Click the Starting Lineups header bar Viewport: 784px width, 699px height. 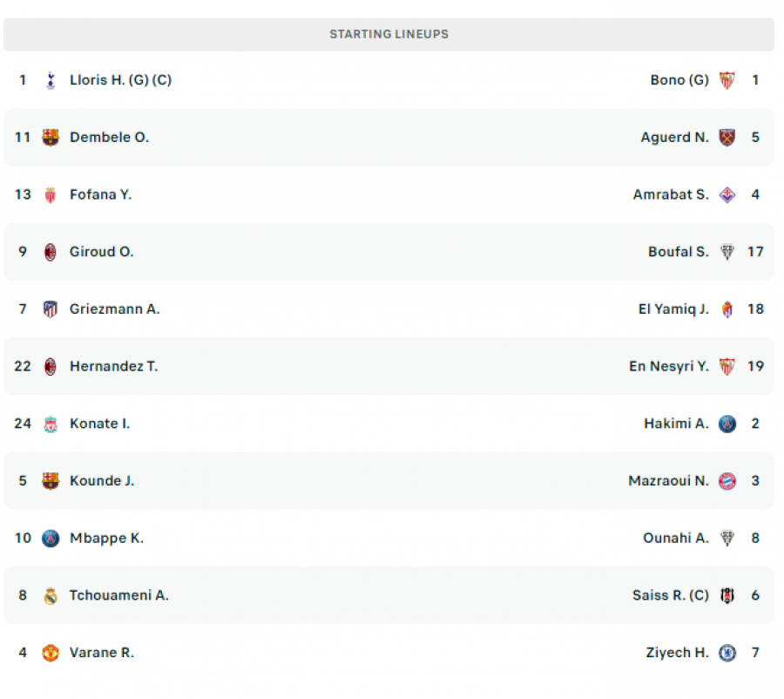(x=389, y=35)
